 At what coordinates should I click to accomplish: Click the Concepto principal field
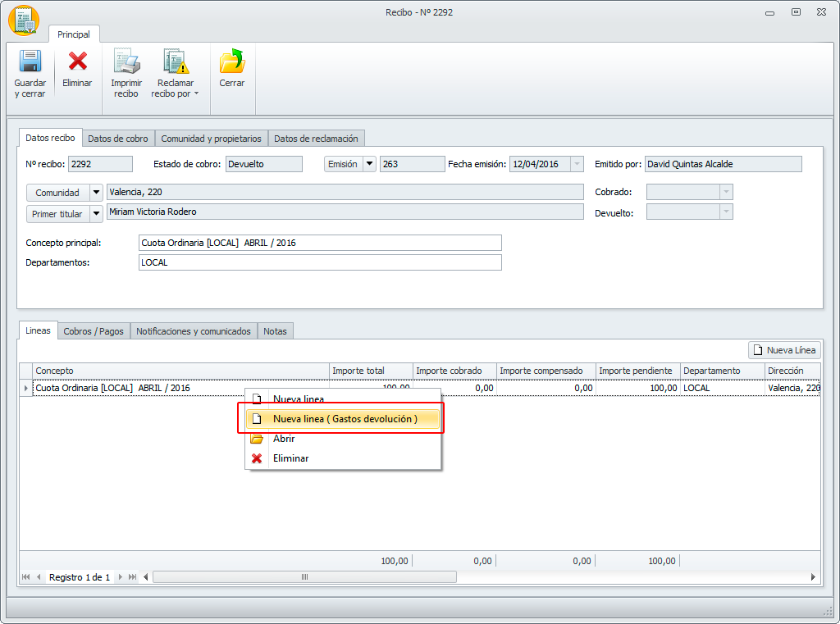pos(320,243)
